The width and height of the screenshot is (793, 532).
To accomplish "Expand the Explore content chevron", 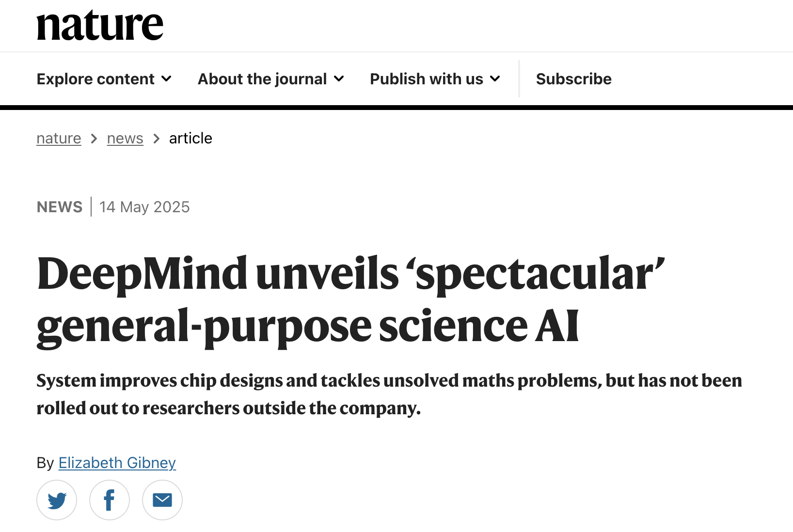I will pos(166,78).
